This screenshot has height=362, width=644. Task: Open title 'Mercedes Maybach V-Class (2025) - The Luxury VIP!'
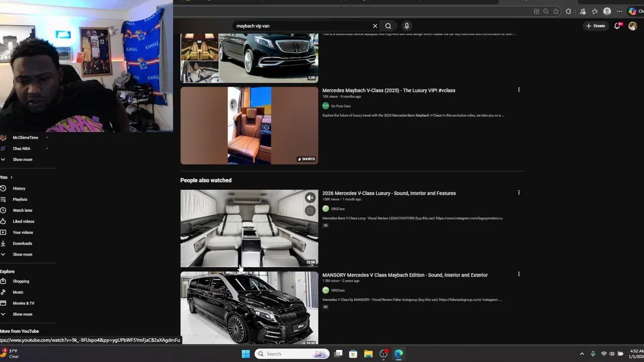(388, 90)
